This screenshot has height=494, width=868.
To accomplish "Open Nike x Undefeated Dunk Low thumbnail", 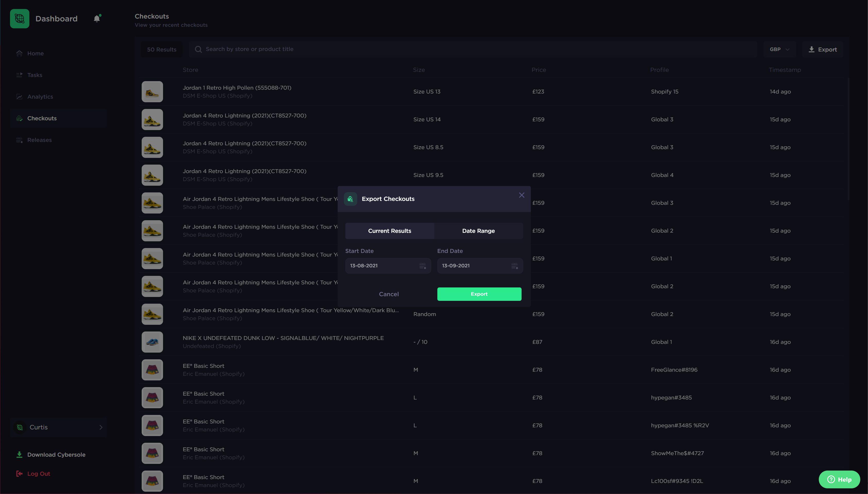I will tap(152, 342).
